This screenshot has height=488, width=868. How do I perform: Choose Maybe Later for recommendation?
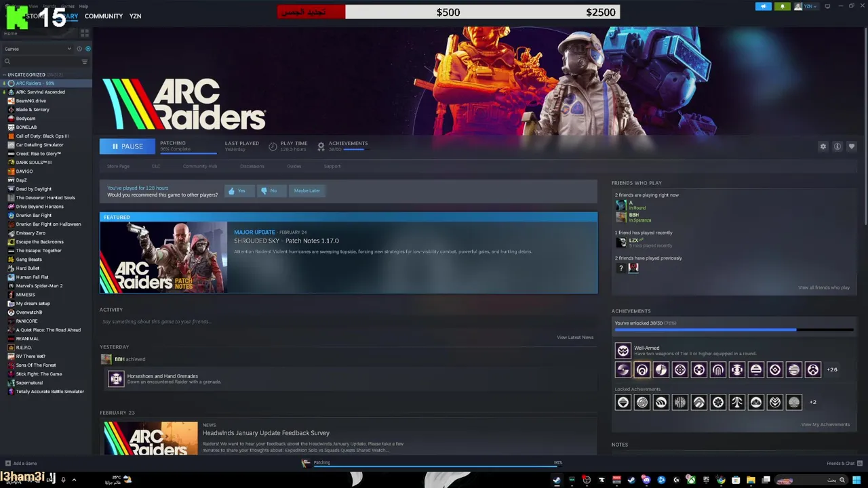coord(307,190)
